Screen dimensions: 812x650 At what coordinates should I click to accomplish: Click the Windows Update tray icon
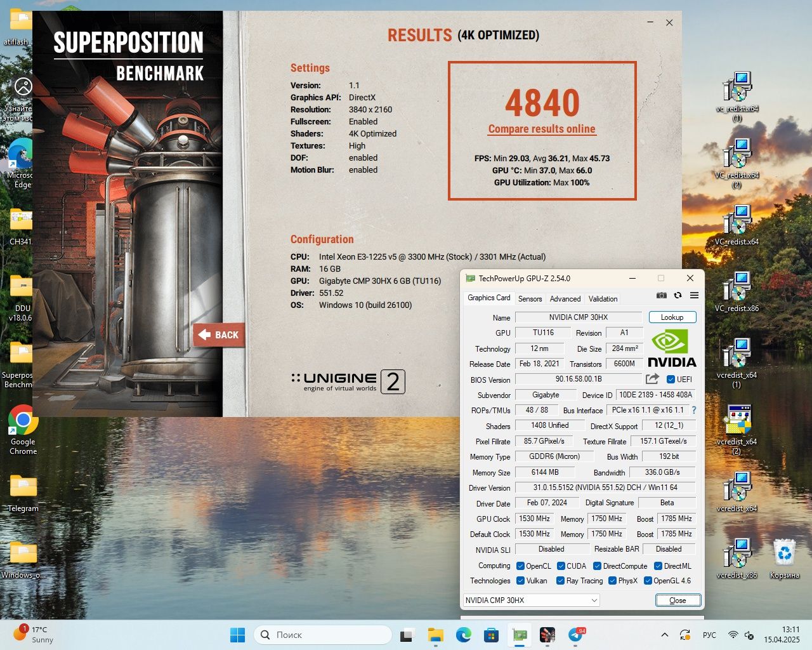(x=685, y=635)
